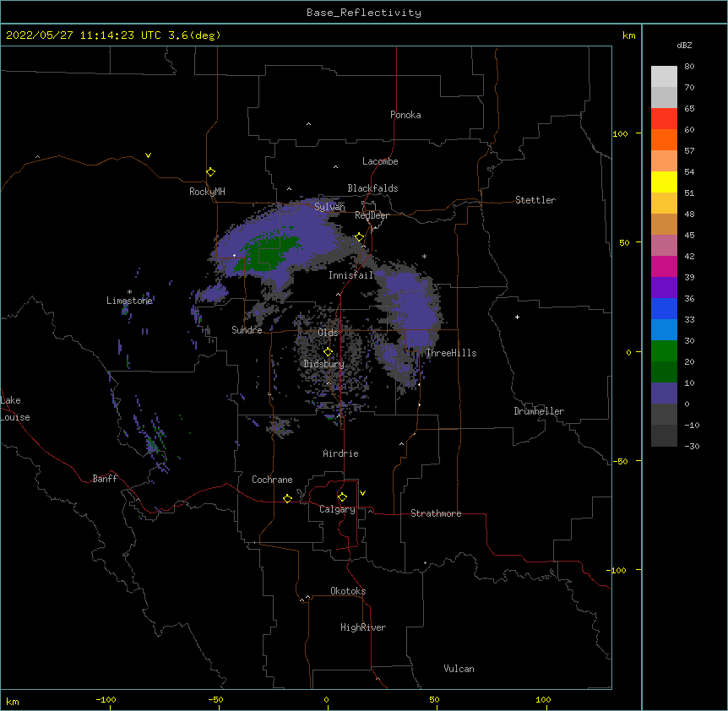
Task: Select the Olds city label
Action: click(328, 333)
